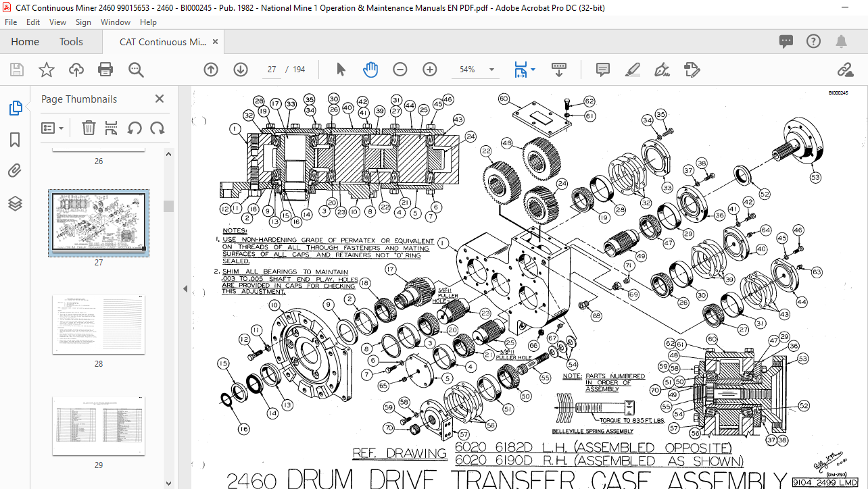Bookmark the file with the star icon
This screenshot has width=868, height=489.
click(x=46, y=70)
